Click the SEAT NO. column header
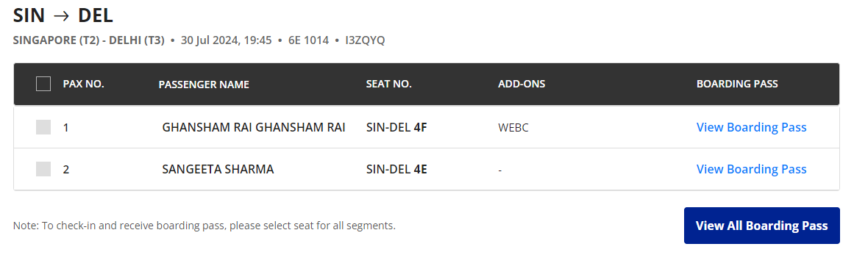The width and height of the screenshot is (868, 266). (x=388, y=84)
